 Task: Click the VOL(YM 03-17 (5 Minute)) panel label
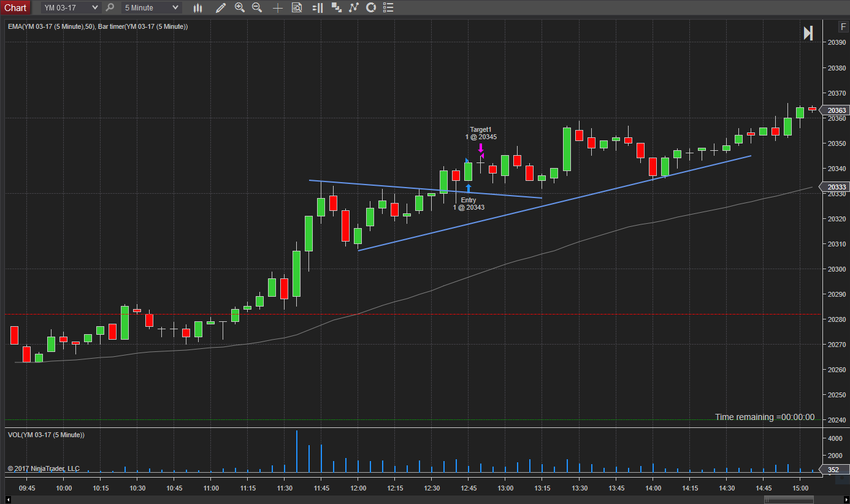46,435
